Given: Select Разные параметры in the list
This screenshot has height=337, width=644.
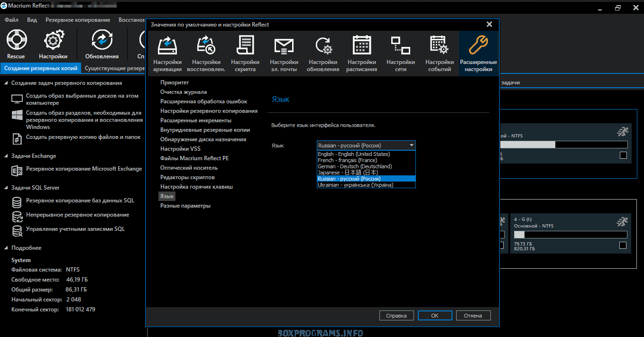Looking at the screenshot, I should (x=185, y=206).
